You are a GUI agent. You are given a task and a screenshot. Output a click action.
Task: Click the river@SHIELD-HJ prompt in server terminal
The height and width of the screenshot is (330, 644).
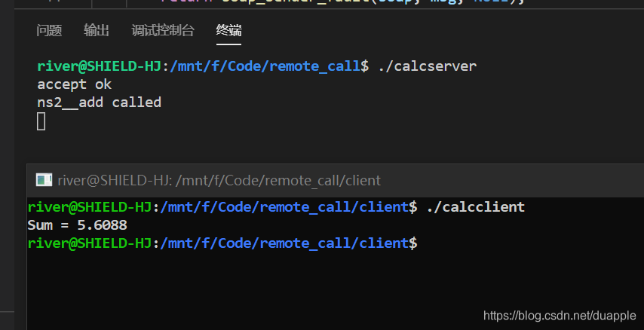click(x=99, y=66)
